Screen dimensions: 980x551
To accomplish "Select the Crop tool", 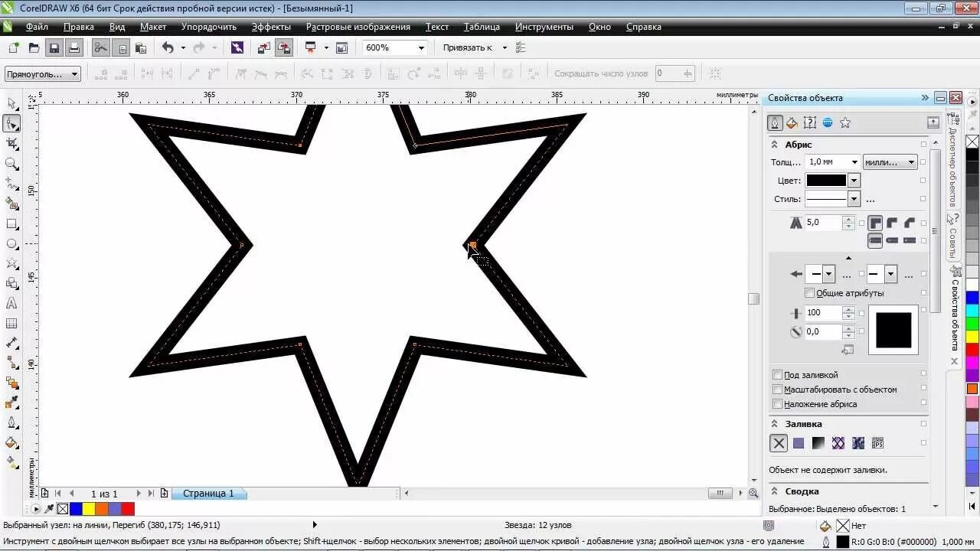I will (x=11, y=143).
